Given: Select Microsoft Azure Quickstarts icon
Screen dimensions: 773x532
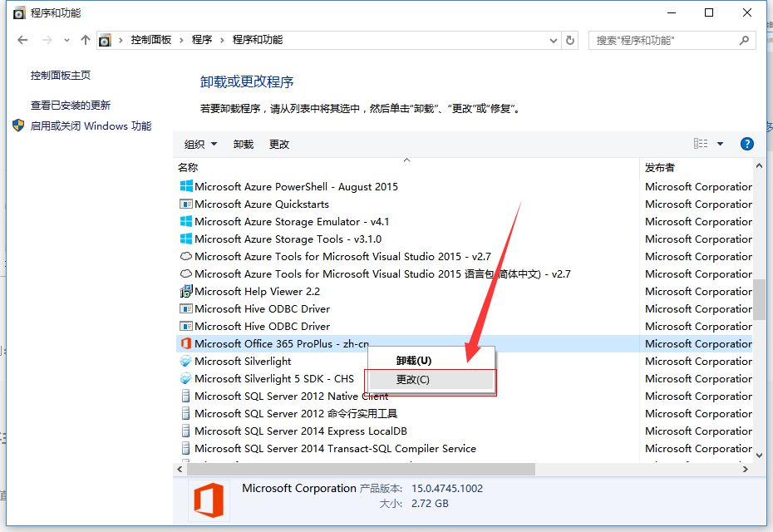Looking at the screenshot, I should click(x=186, y=204).
